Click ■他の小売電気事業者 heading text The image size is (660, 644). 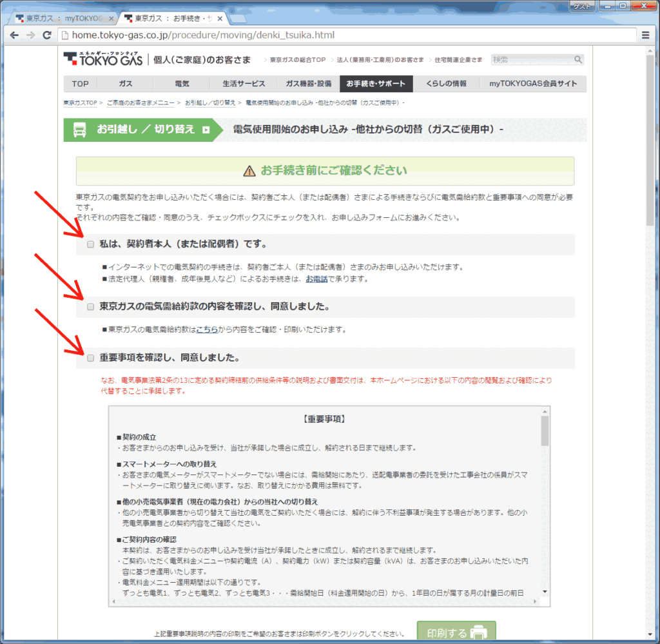point(217,502)
